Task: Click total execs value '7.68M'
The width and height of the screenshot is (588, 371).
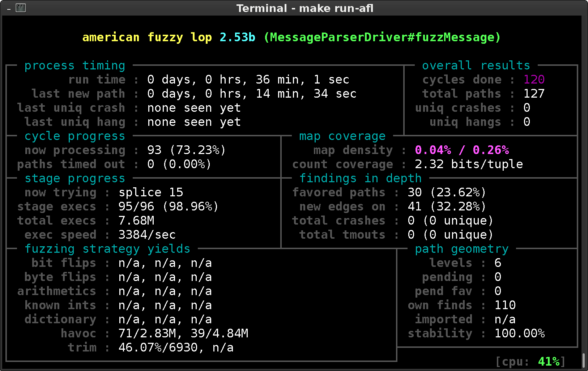Action: (136, 221)
